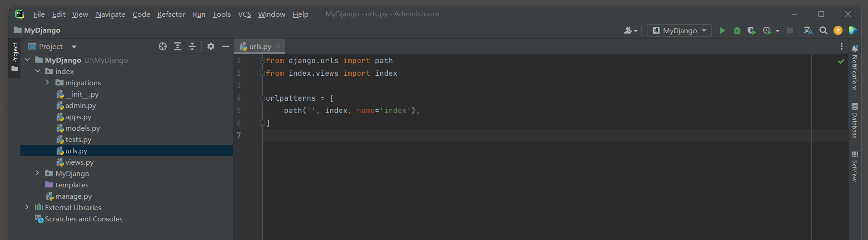Click 'index' string in the path call
Screen dimensions: 868x240
(x=395, y=110)
